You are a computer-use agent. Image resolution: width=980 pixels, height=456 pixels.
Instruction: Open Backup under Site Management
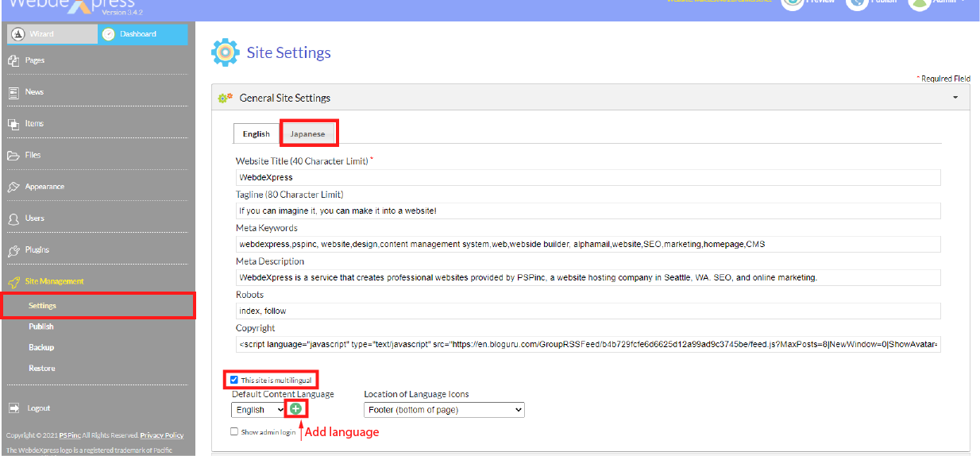(41, 347)
